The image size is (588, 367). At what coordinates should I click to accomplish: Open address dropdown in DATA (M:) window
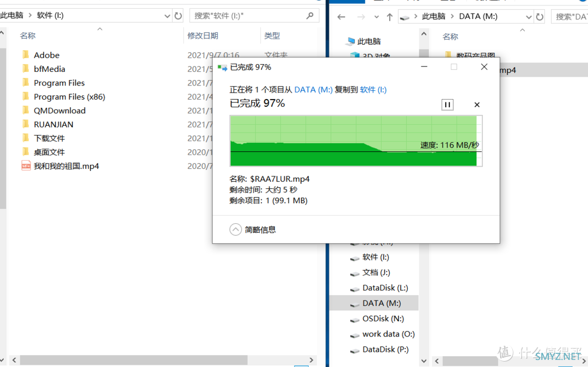(528, 17)
